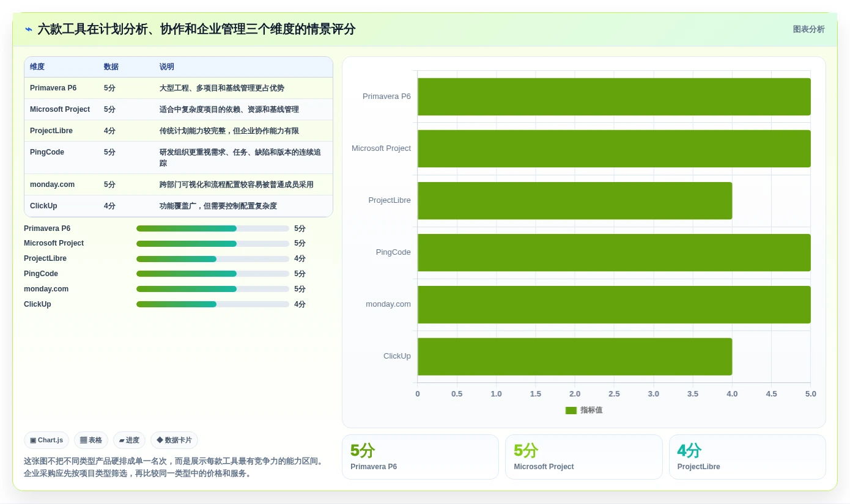Toggle the 指标值 legend item in chart
Image resolution: width=850 pixels, height=504 pixels.
click(x=584, y=411)
